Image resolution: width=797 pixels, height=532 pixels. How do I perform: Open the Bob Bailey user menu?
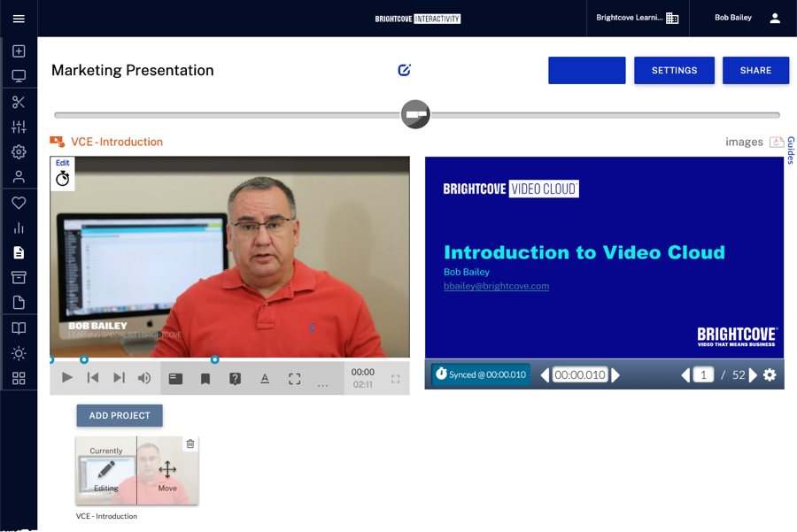point(747,18)
